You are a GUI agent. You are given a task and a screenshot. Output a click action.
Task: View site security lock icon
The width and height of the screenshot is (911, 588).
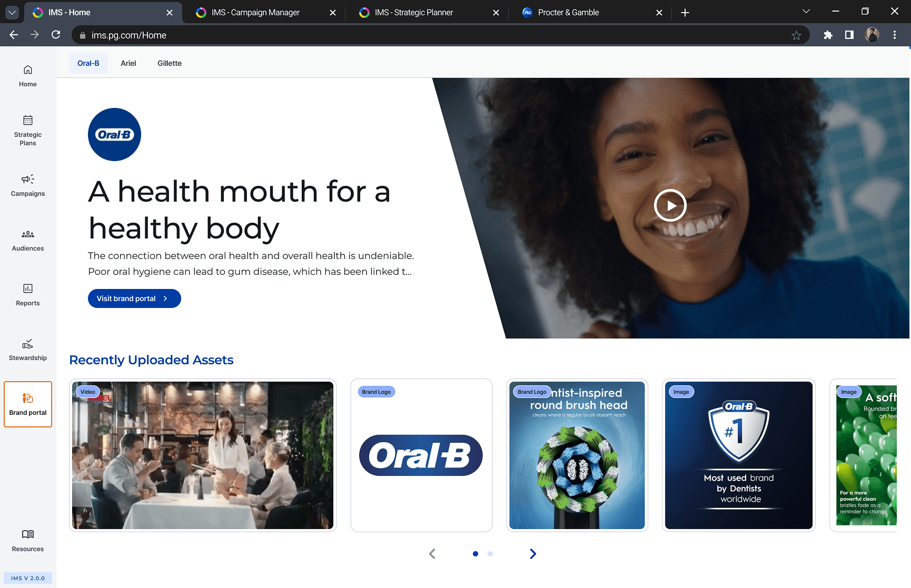tap(82, 35)
